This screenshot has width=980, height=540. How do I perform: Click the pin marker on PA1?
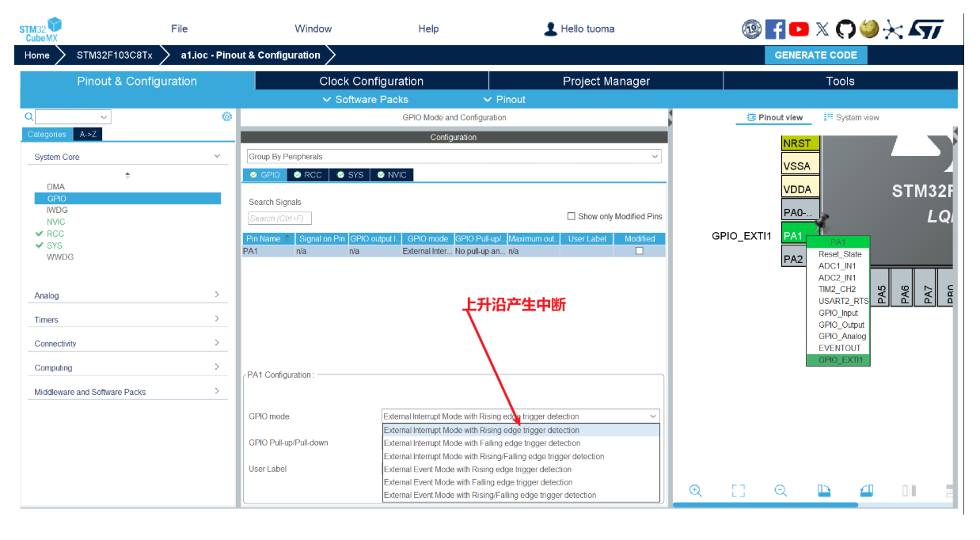(x=823, y=220)
